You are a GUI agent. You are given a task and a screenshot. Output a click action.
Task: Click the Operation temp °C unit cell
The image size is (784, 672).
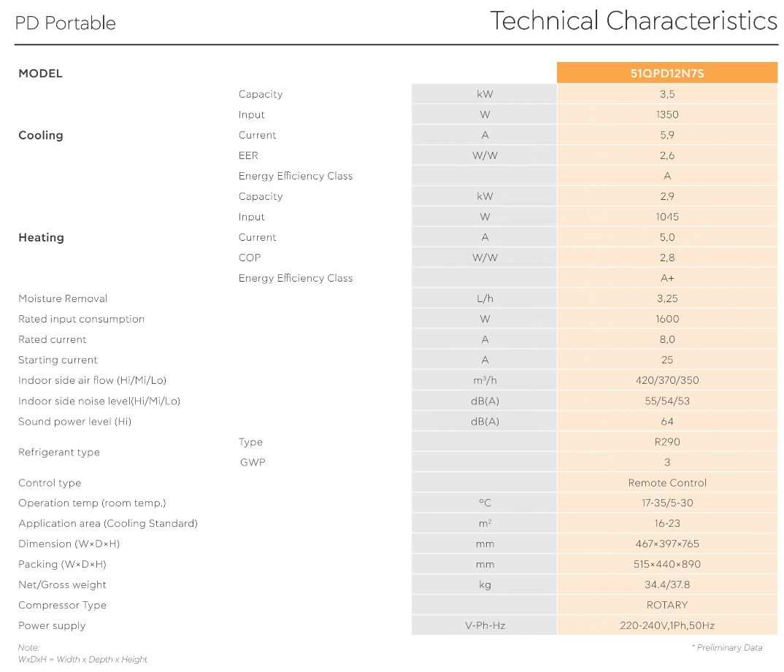[x=485, y=503]
